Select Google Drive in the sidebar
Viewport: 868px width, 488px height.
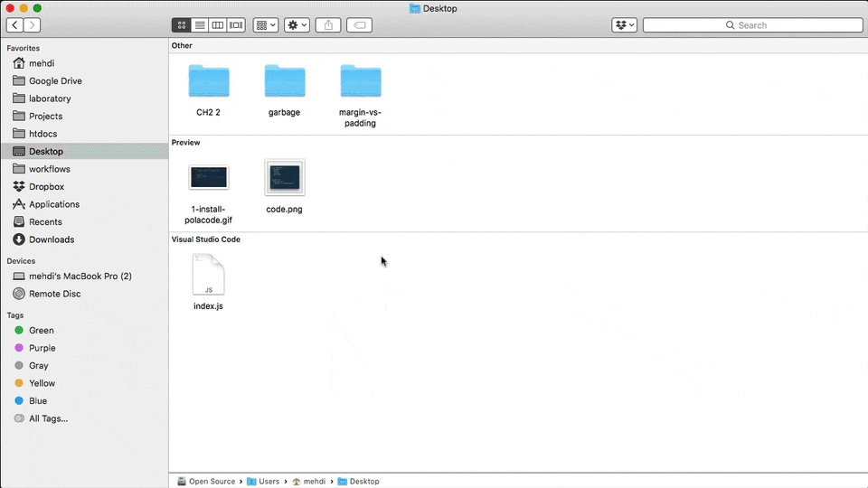click(x=55, y=80)
